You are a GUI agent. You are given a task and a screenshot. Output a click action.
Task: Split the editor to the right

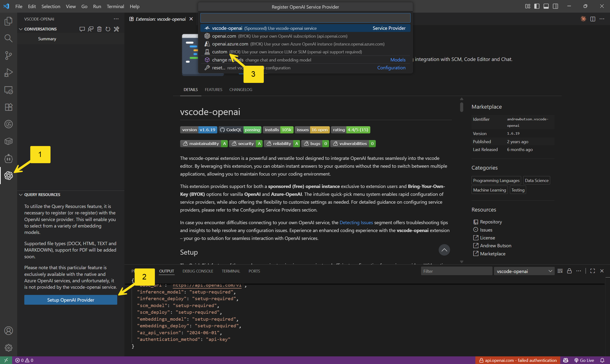[x=593, y=19]
